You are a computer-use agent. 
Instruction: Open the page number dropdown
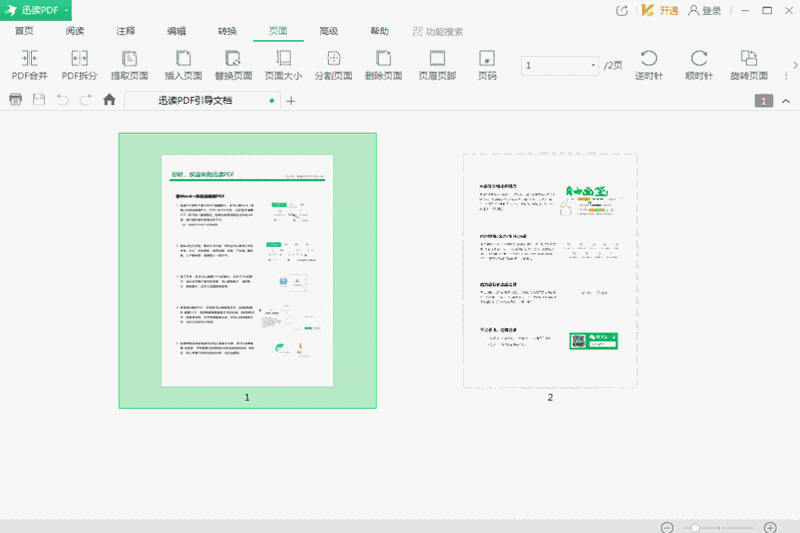tap(593, 65)
